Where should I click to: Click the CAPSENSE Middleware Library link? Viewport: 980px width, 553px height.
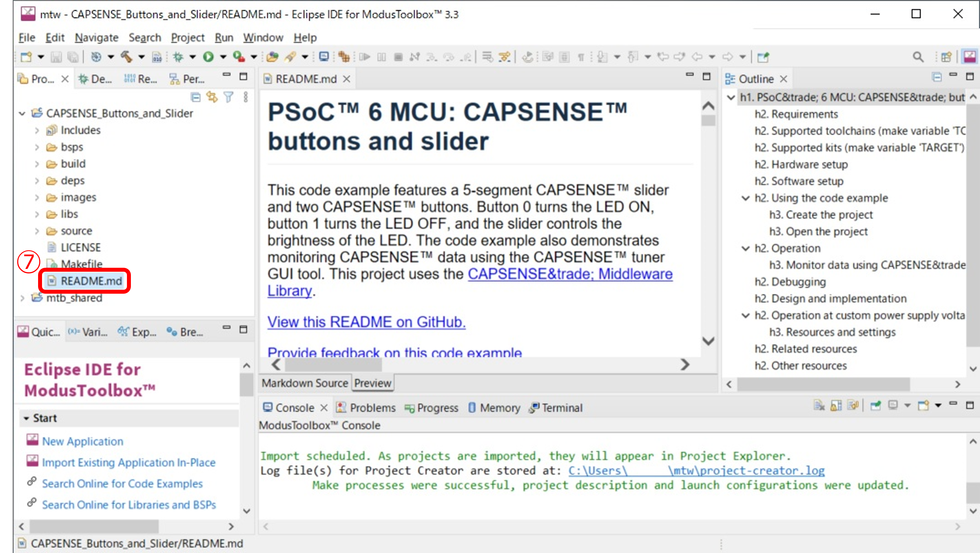coord(570,274)
